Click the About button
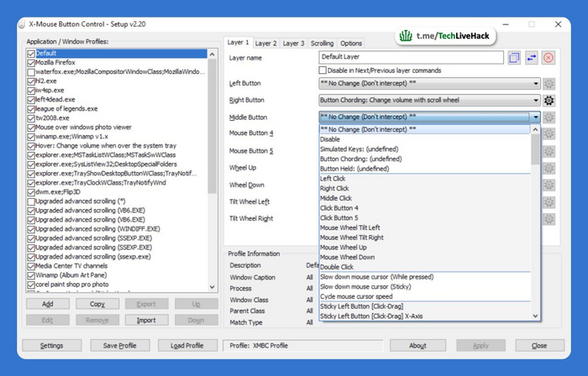This screenshot has width=588, height=376. click(417, 346)
